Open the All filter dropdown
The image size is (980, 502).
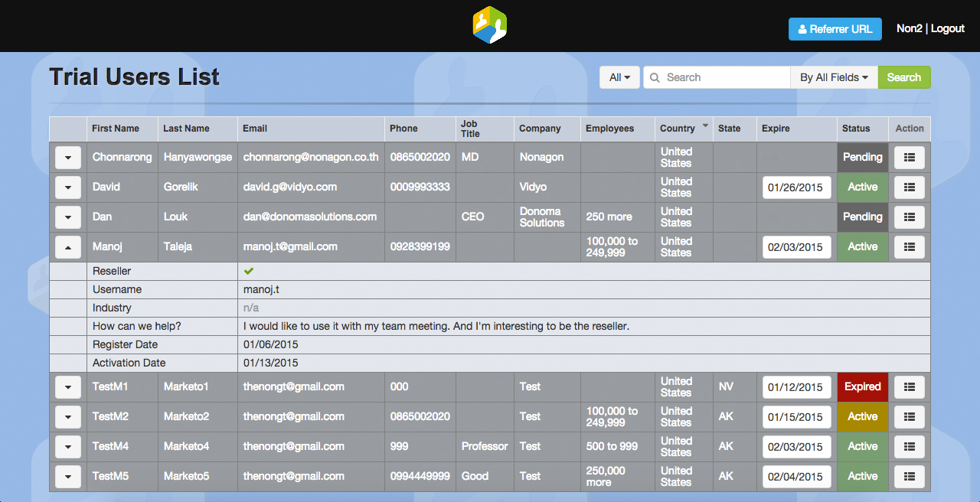tap(619, 77)
